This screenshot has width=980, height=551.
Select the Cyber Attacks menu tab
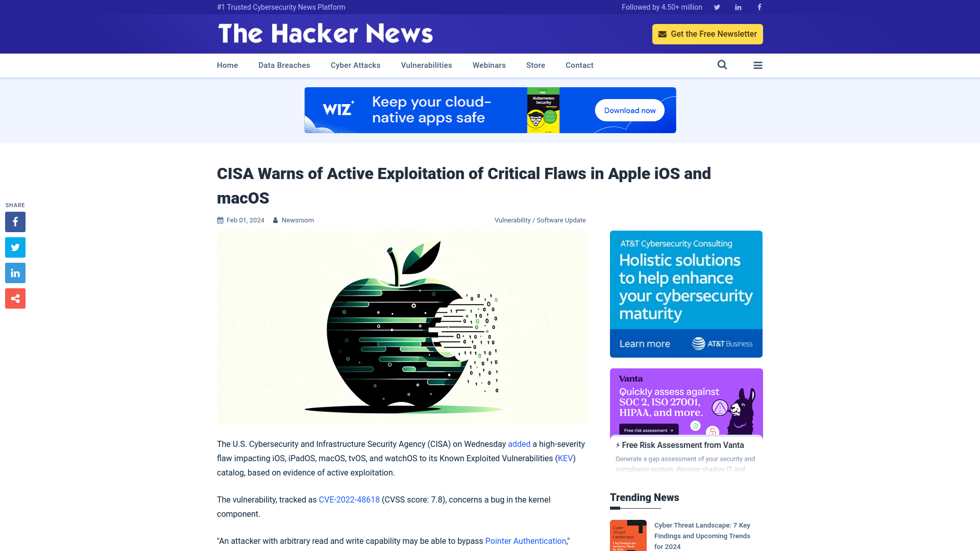(355, 65)
